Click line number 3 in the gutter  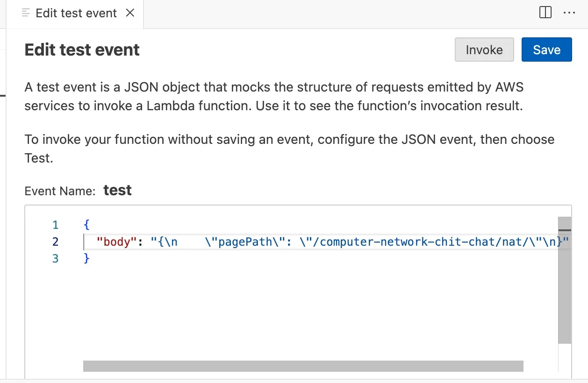point(56,259)
